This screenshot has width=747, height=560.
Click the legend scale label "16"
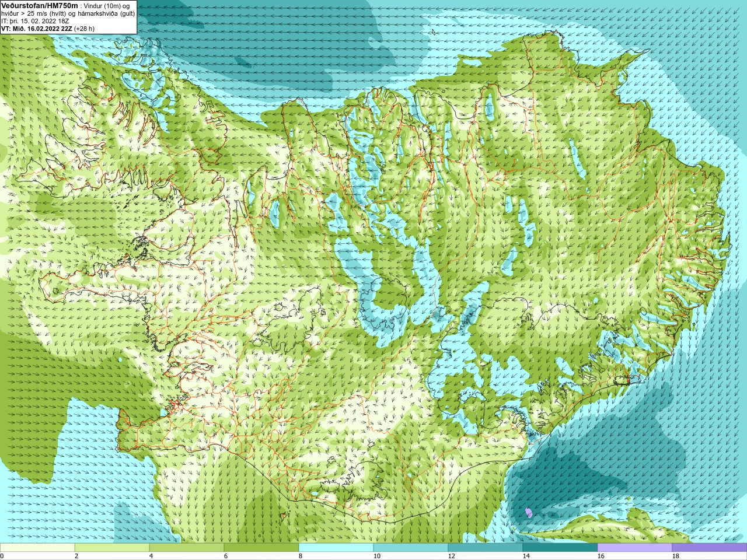pos(601,556)
